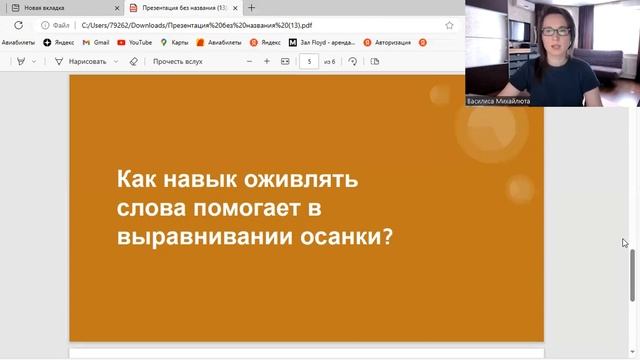
Task: Select the Презентация без названия tab
Action: tap(184, 8)
